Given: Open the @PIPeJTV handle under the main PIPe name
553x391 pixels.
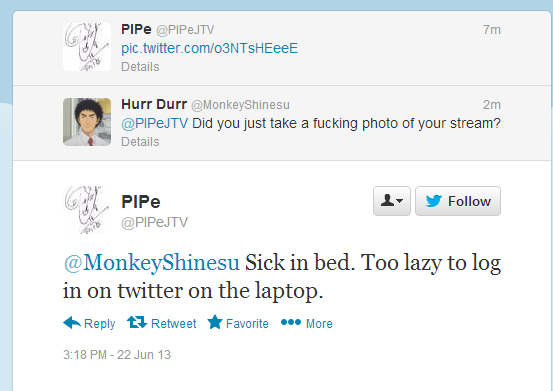Looking at the screenshot, I should (154, 222).
